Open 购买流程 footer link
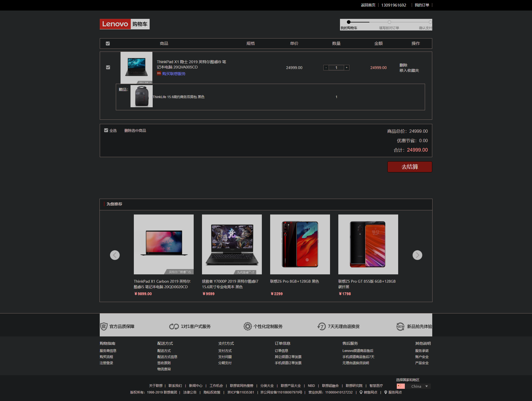Viewport: 532px width, 401px height. (106, 357)
